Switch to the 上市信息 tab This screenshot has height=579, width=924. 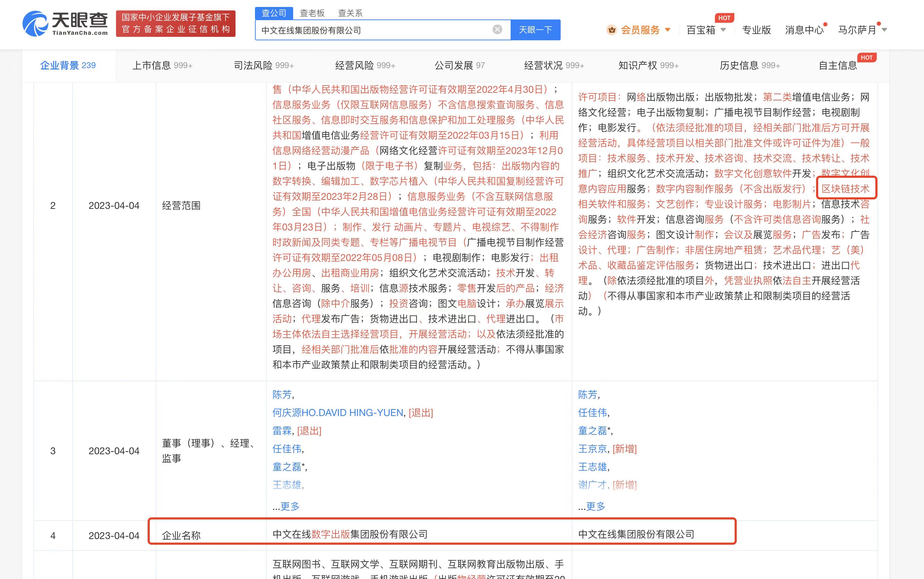coord(162,65)
